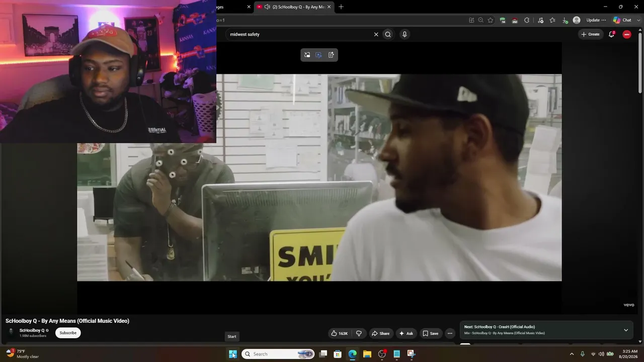Open Microsoft Store from the taskbar
644x362 pixels.
point(338,354)
